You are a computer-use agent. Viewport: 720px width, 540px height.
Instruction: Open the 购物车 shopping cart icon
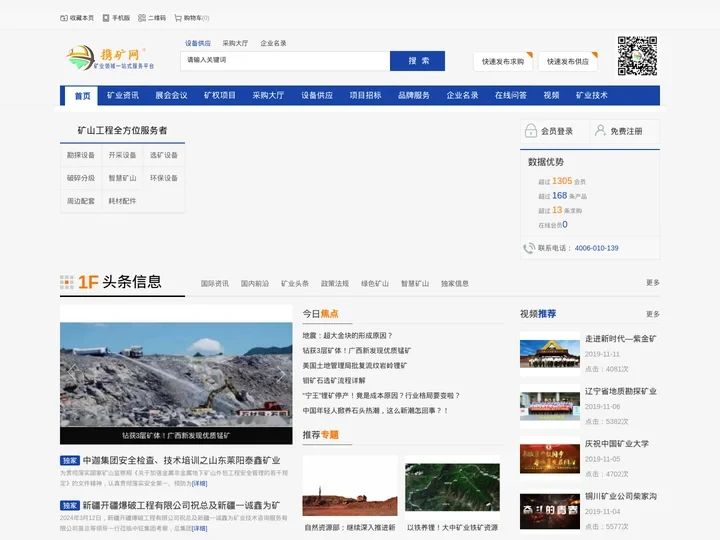(178, 18)
